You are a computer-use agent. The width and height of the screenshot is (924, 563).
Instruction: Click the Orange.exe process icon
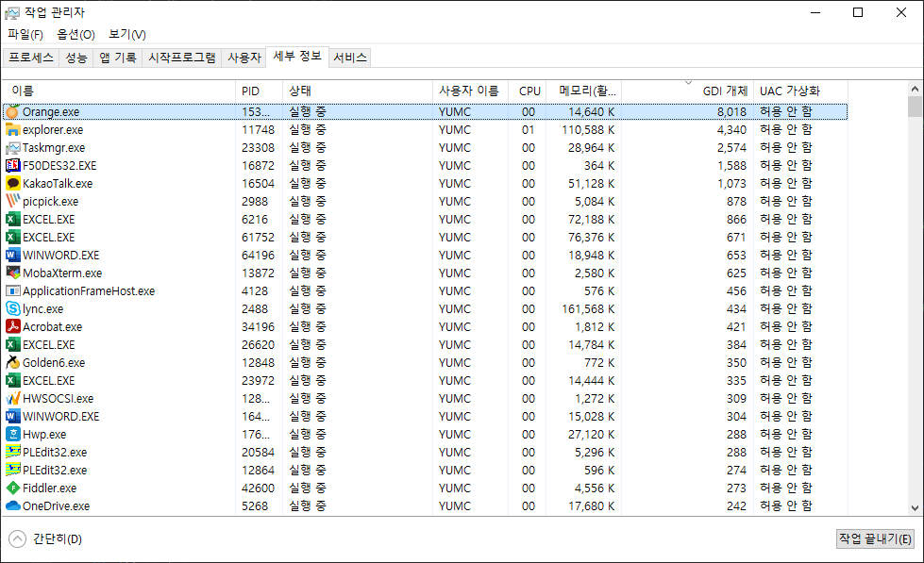coord(12,112)
